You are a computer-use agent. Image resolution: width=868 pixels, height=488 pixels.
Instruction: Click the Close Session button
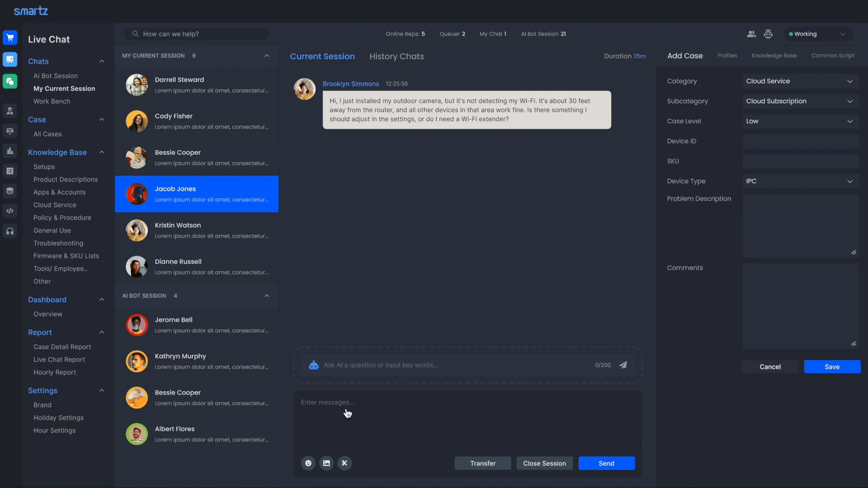[544, 463]
